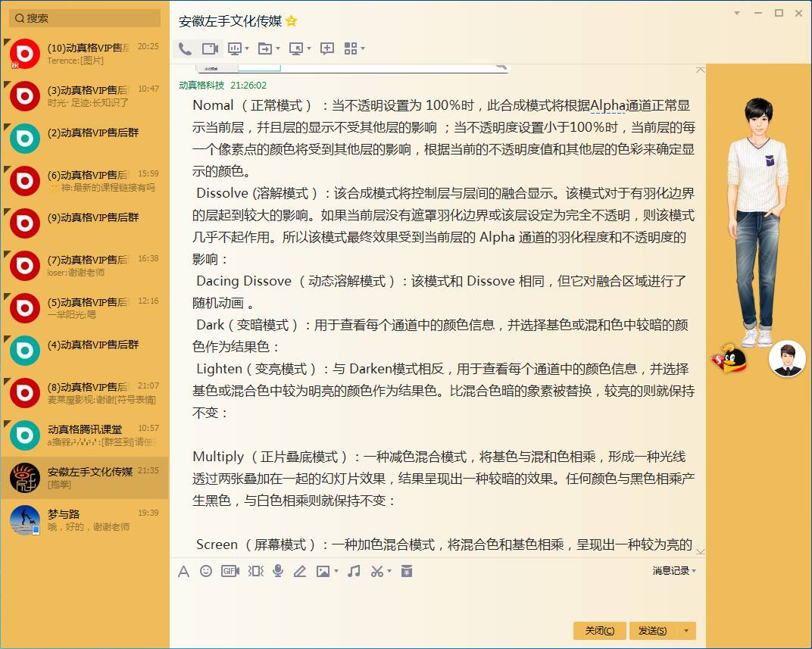
Task: Open the screen demo dropdown arrow
Action: 247,48
